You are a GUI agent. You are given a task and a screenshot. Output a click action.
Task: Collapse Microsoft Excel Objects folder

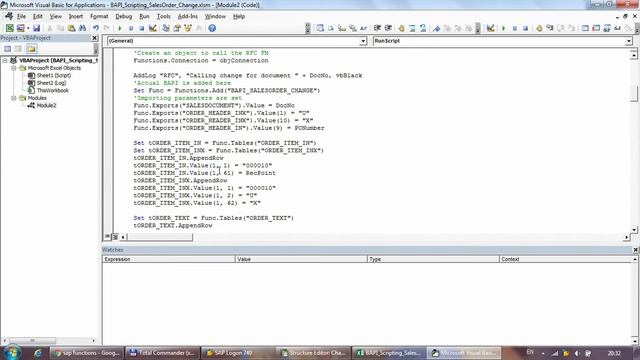(x=13, y=68)
